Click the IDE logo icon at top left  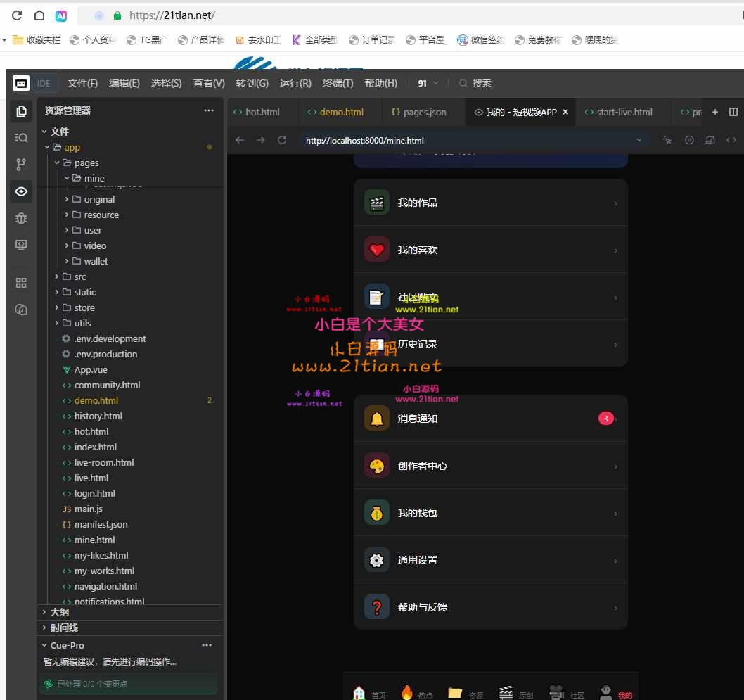click(20, 83)
